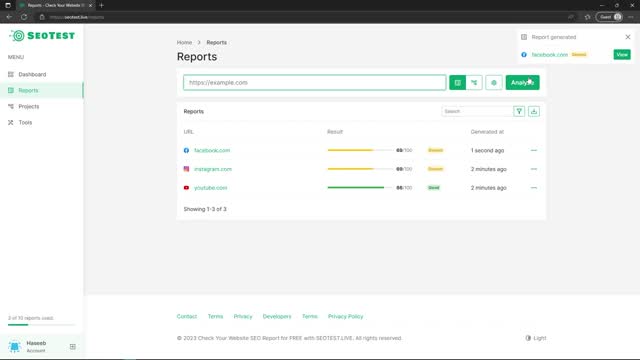Click the Generated at column header
The height and width of the screenshot is (360, 640).
click(x=487, y=132)
